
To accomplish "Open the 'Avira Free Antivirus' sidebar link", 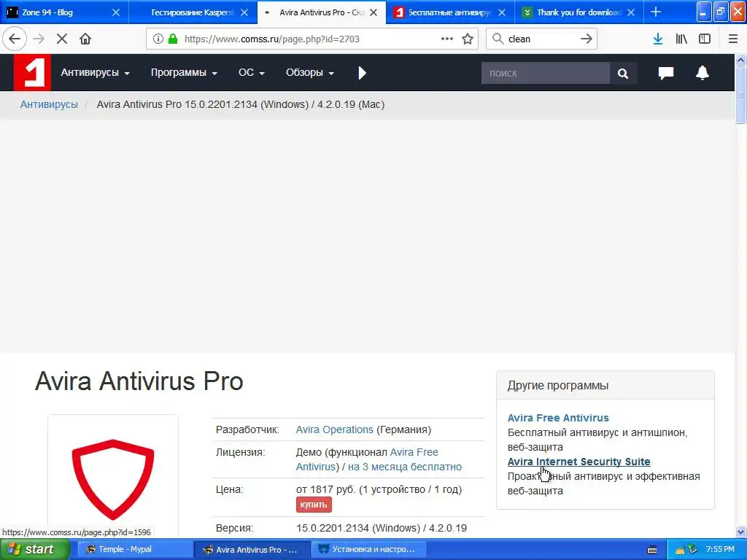I will [558, 418].
